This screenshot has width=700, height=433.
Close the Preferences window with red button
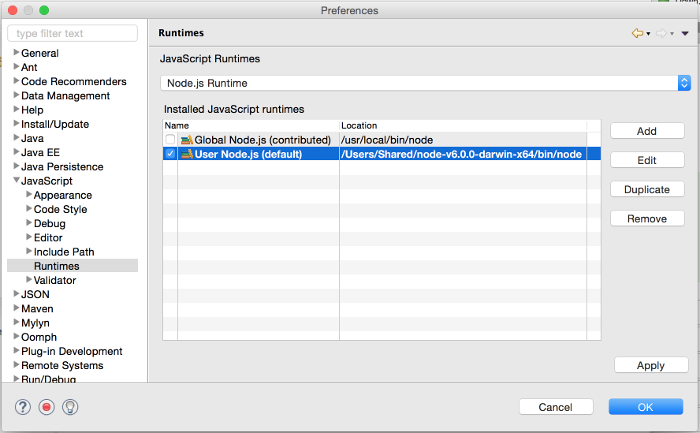[12, 10]
